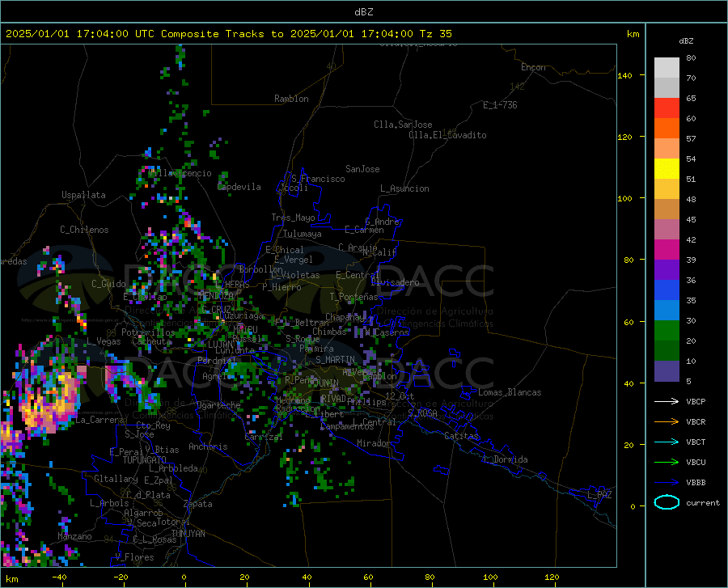Click the Ramblon label in the north
728x588 pixels.
tap(291, 99)
